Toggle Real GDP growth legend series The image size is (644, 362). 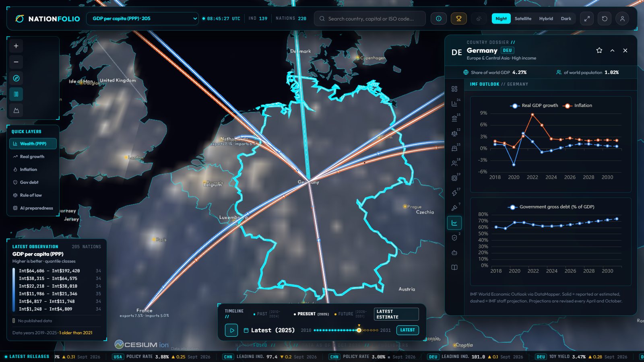[x=535, y=105]
